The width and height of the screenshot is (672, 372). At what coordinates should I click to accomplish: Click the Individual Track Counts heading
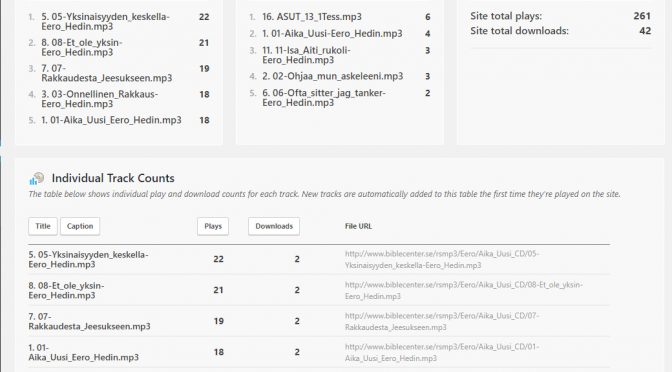click(113, 178)
